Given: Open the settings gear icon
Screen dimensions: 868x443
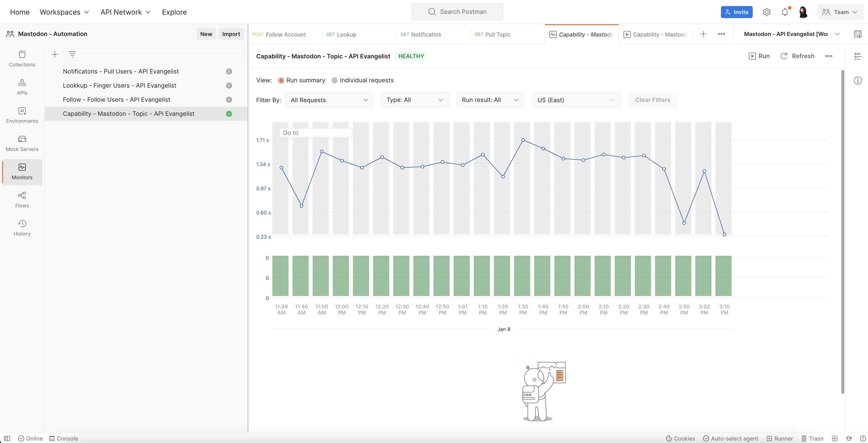Looking at the screenshot, I should 767,12.
